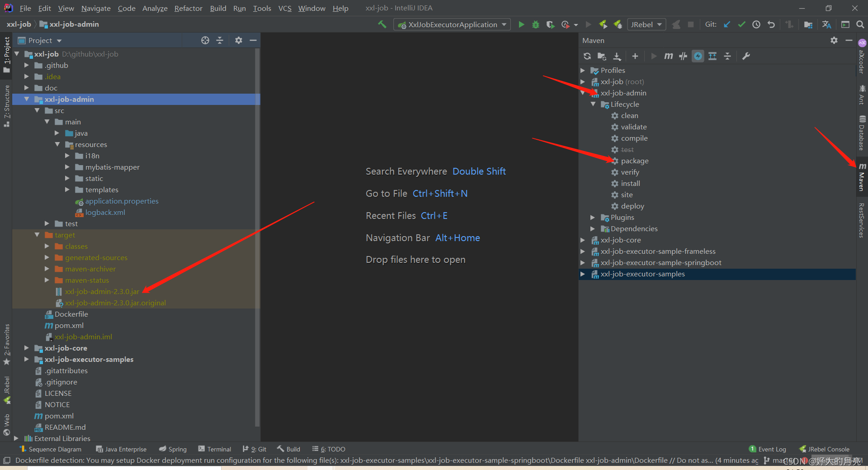
Task: Open the Build menu
Action: click(x=218, y=8)
